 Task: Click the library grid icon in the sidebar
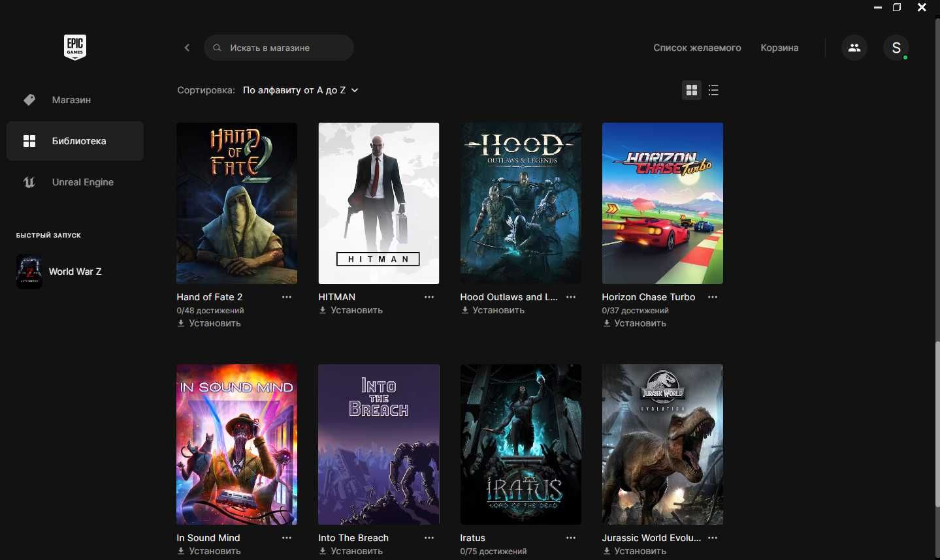[x=29, y=141]
